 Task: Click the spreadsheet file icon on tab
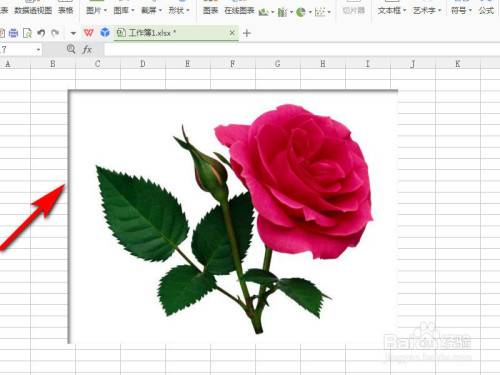121,33
